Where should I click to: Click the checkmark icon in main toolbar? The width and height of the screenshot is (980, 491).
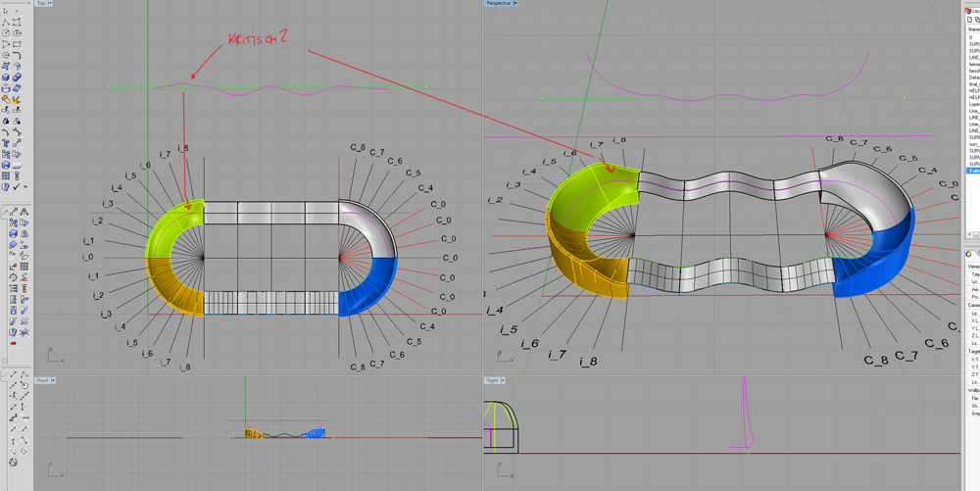click(17, 186)
